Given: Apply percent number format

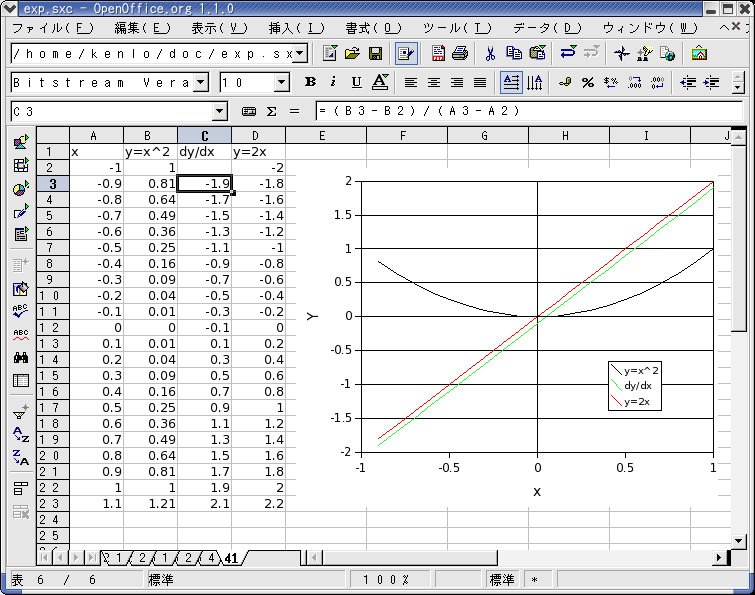Looking at the screenshot, I should [588, 82].
